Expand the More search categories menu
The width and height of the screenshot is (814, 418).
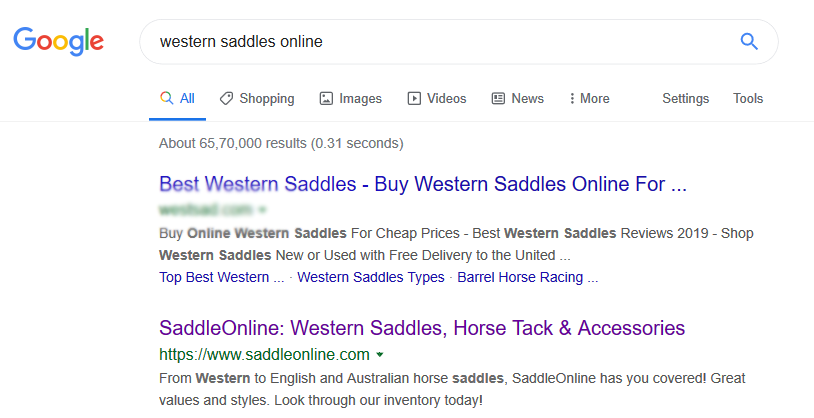coord(589,99)
